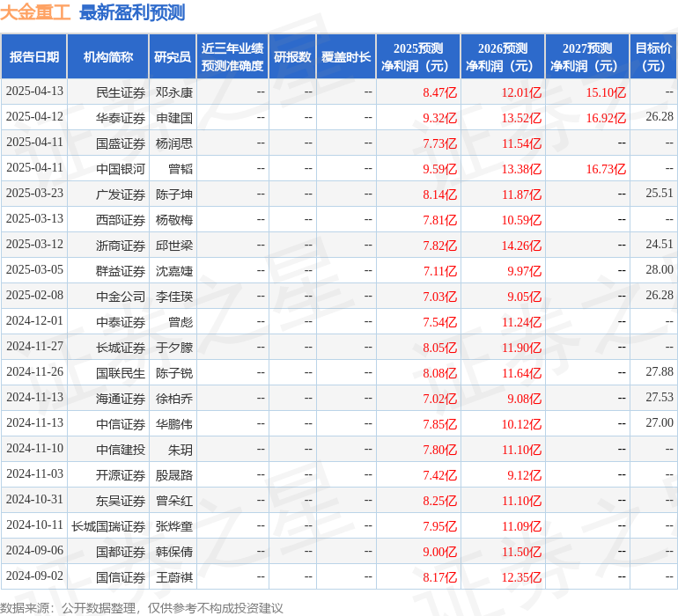Click the 最新盈利预测 heading text
Viewport: 678px width, 616px height.
coord(132,12)
